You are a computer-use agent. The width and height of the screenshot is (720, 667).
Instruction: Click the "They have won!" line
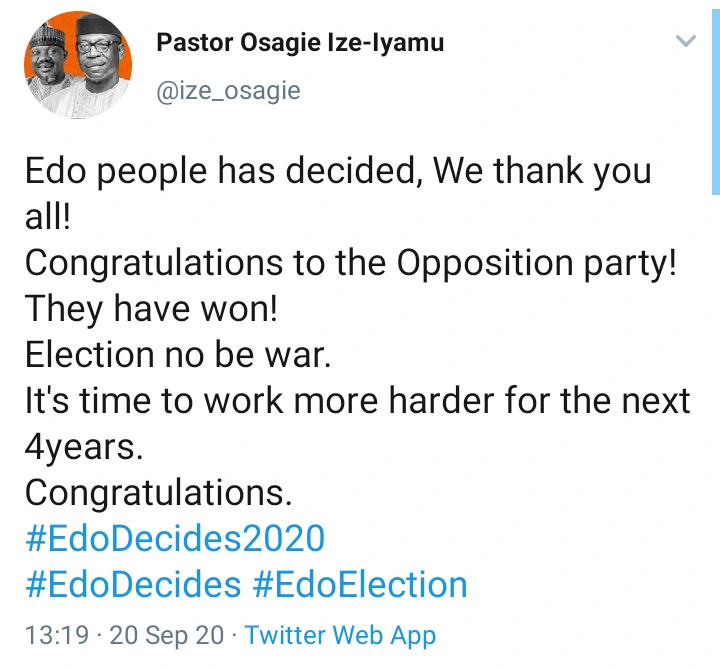coord(150,310)
